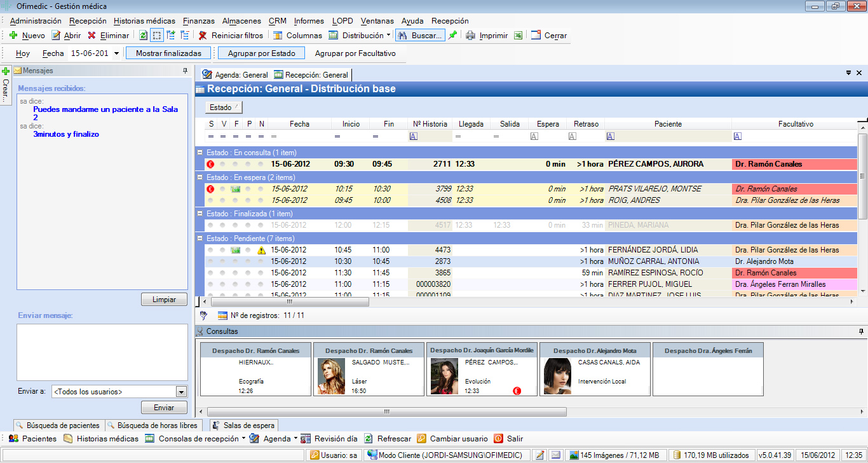Enable Agrupar por Facultativo grouping
This screenshot has height=463, width=868.
pyautogui.click(x=355, y=53)
